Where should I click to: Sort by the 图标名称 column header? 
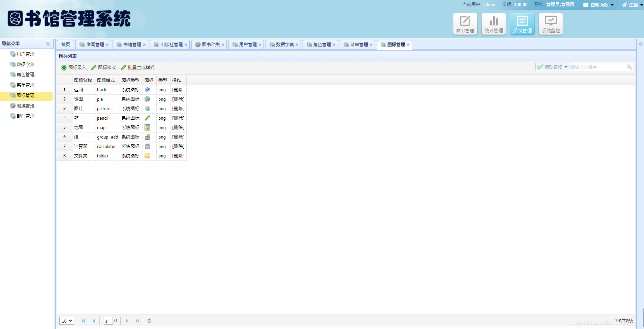click(x=84, y=80)
